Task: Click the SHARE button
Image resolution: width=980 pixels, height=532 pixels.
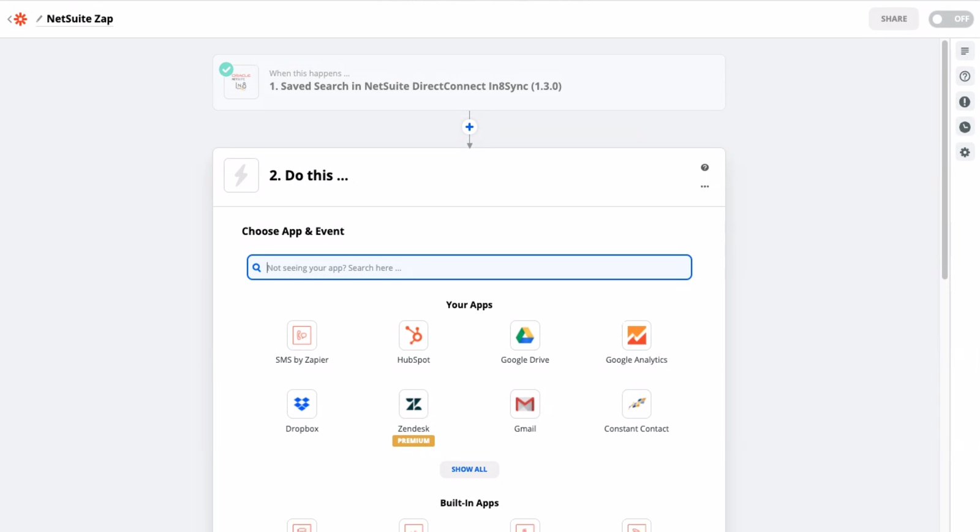Action: tap(894, 19)
